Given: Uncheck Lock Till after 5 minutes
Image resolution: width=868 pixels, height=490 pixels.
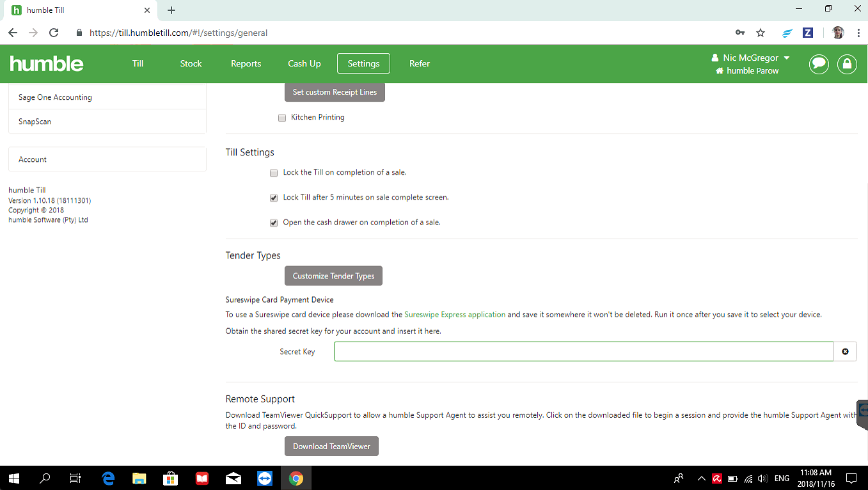Looking at the screenshot, I should point(274,198).
